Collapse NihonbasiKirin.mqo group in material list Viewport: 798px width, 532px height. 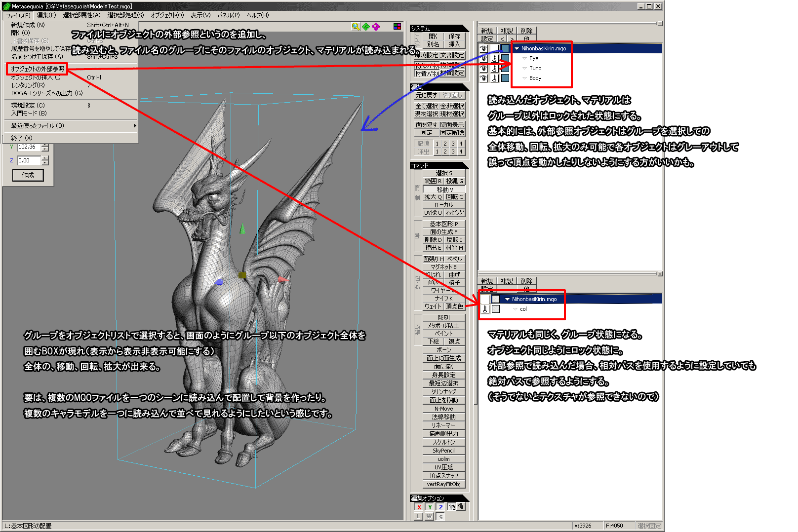coord(507,299)
